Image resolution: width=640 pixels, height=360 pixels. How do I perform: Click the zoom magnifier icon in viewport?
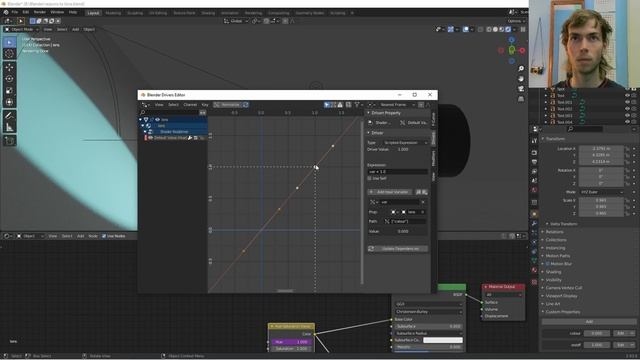(x=521, y=69)
